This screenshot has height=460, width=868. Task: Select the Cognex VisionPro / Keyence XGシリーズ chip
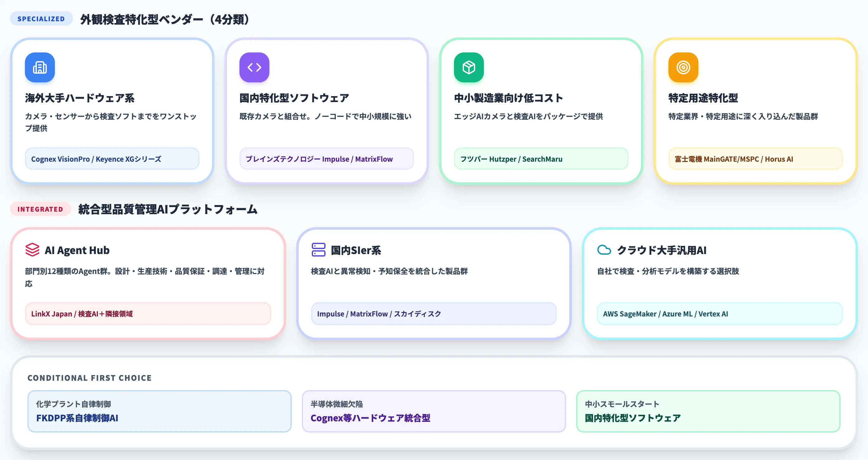(x=112, y=159)
